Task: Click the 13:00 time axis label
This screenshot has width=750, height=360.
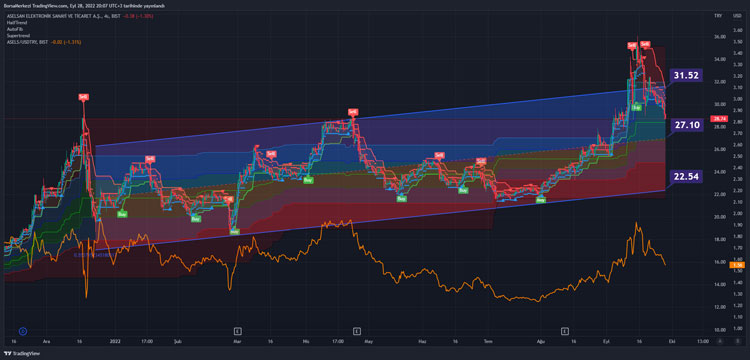Action: [x=702, y=342]
